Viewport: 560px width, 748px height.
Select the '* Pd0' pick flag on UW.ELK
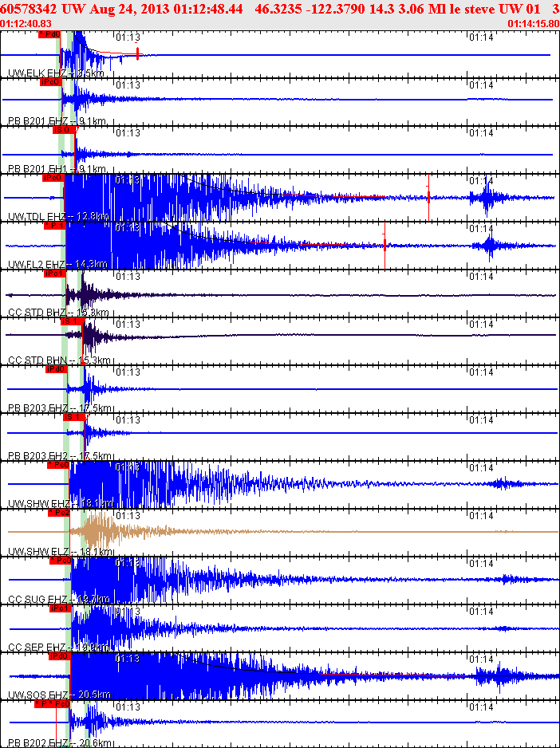49,33
